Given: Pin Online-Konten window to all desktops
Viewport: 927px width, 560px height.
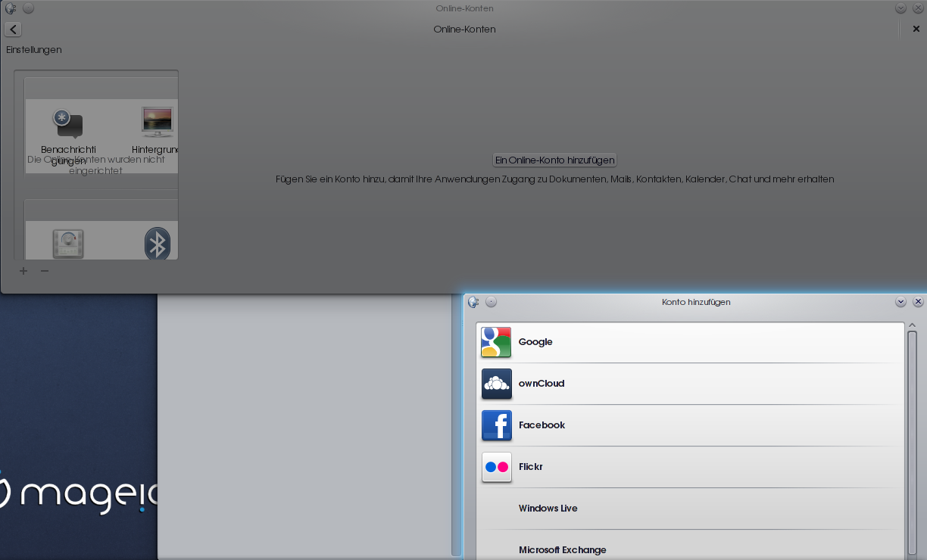Looking at the screenshot, I should point(28,8).
